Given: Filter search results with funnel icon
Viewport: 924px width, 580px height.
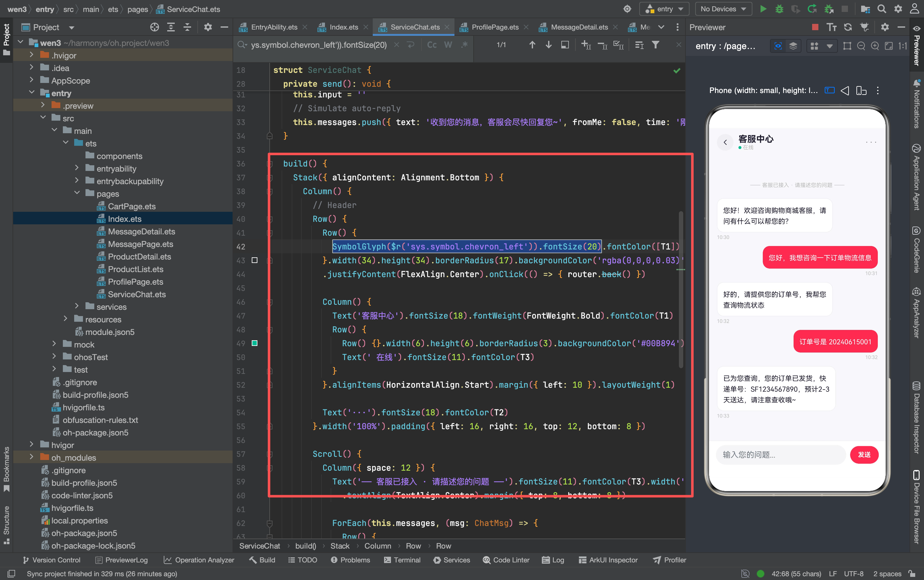Looking at the screenshot, I should [655, 45].
